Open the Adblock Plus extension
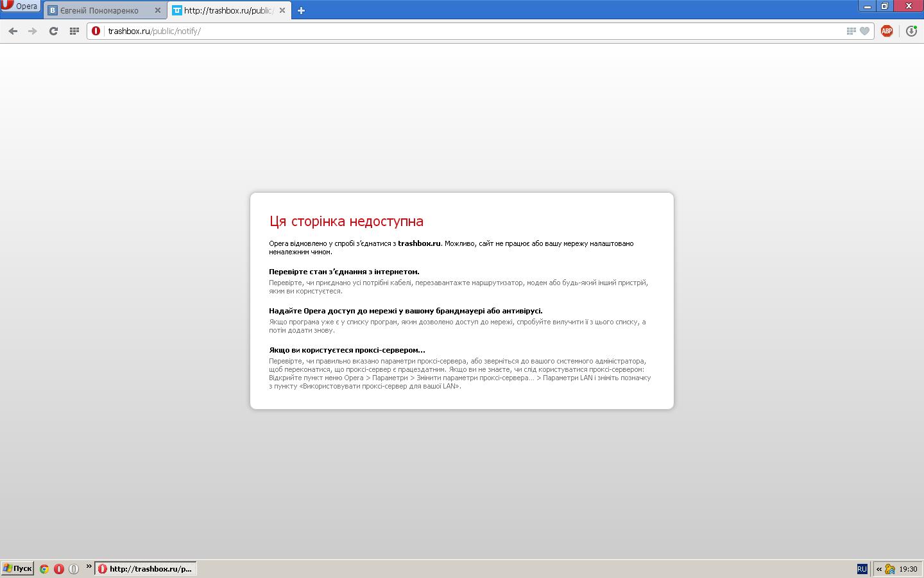The height and width of the screenshot is (578, 924). click(x=887, y=31)
